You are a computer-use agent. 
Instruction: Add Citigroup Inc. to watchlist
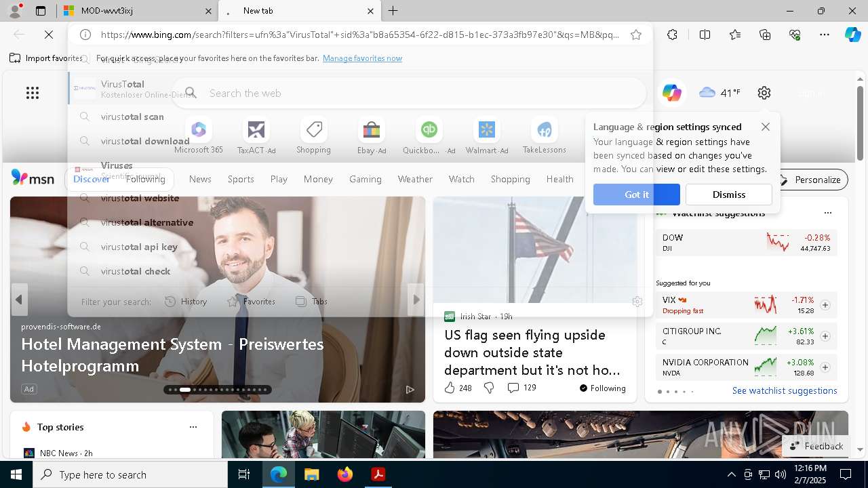pyautogui.click(x=825, y=336)
